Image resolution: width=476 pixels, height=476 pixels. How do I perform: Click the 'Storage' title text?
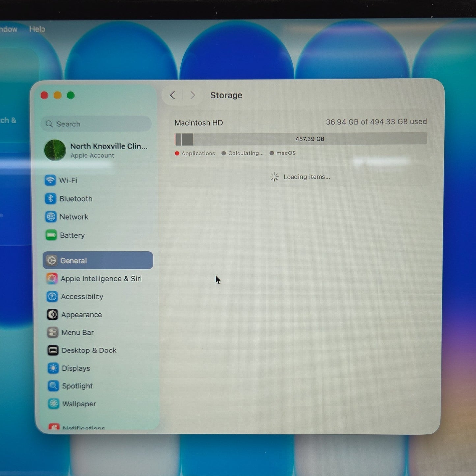point(226,95)
